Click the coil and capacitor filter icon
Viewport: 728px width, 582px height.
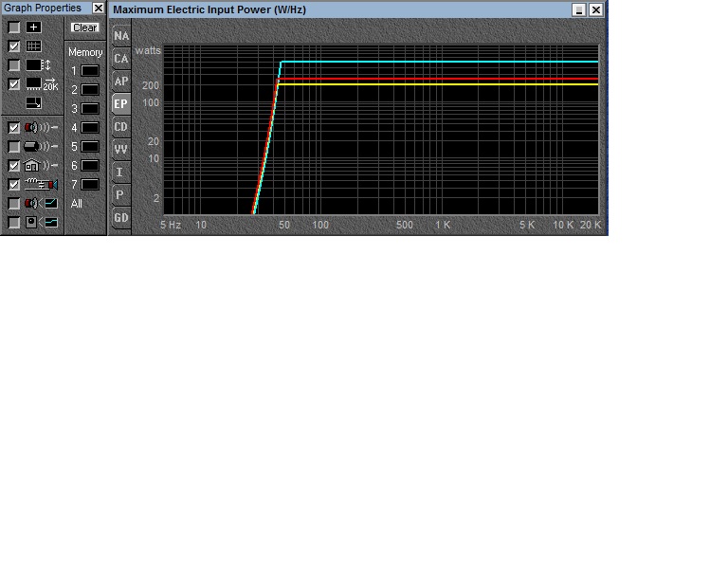(x=42, y=184)
